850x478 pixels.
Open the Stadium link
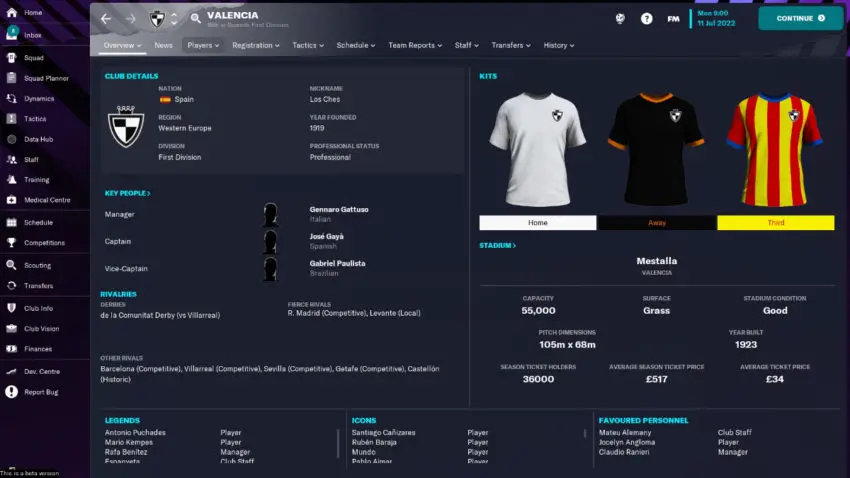pos(497,246)
